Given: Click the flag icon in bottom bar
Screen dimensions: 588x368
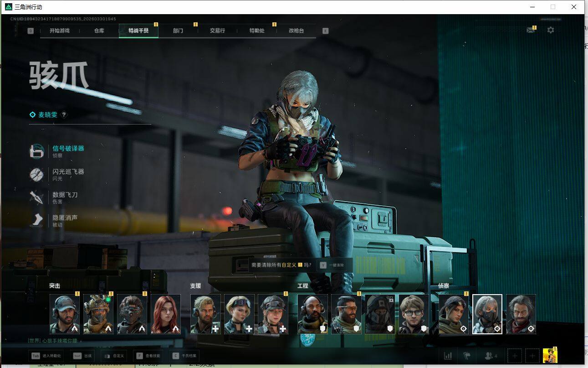Looking at the screenshot, I should point(466,356).
